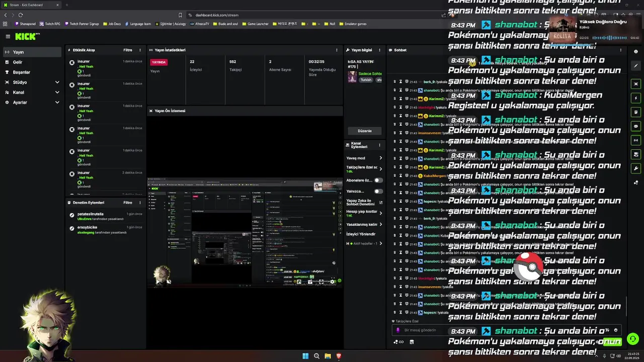Screen dimensions: 644x362
Task: Open the AfreecaTV bookmark
Action: click(200, 24)
